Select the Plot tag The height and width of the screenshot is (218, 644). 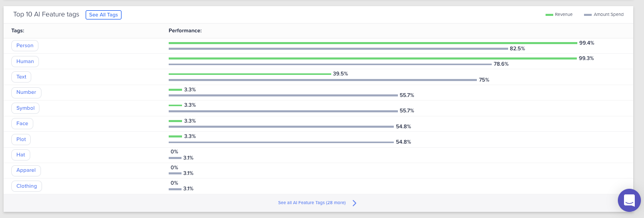(x=22, y=139)
